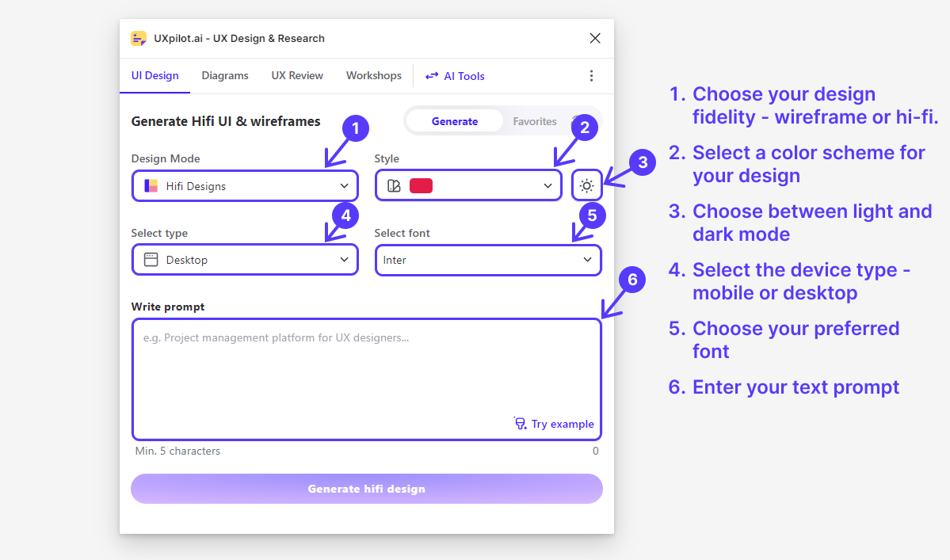
Task: Open the Workshops tab
Action: coord(374,76)
